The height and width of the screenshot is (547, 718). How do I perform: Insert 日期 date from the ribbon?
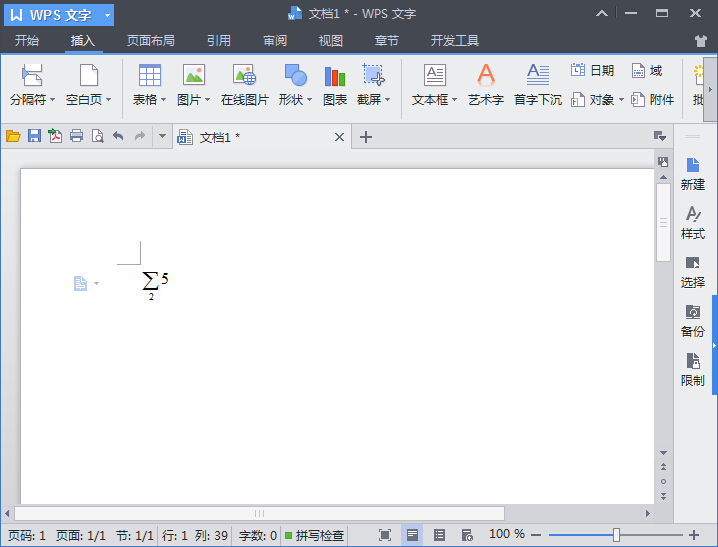coord(592,71)
